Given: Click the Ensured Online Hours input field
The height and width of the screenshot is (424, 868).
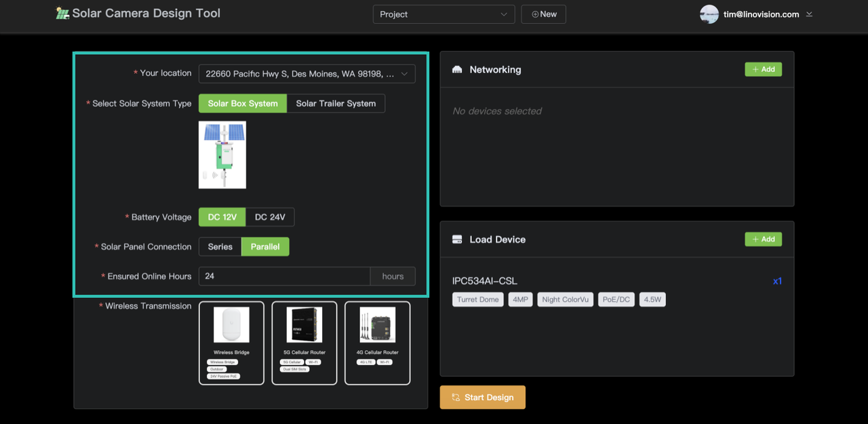Looking at the screenshot, I should [x=285, y=276].
